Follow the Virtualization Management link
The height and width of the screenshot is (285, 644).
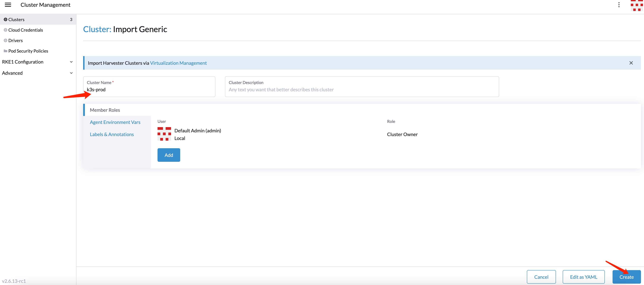coord(178,63)
